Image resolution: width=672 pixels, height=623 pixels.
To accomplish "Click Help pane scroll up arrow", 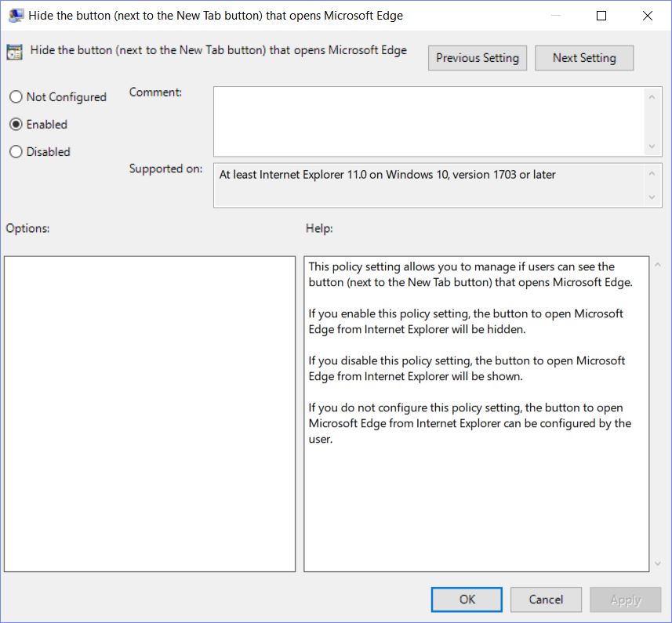I will pos(658,265).
